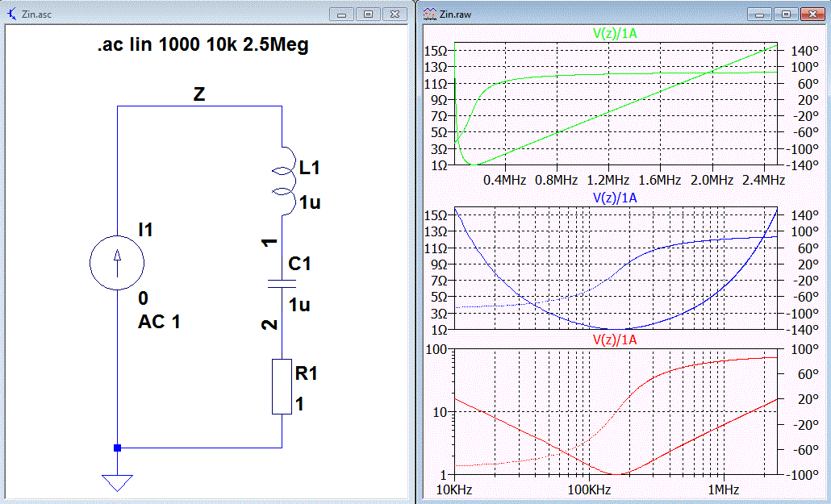Click the 2.4MHz label on top plot axis
The height and width of the screenshot is (504, 831).
764,180
